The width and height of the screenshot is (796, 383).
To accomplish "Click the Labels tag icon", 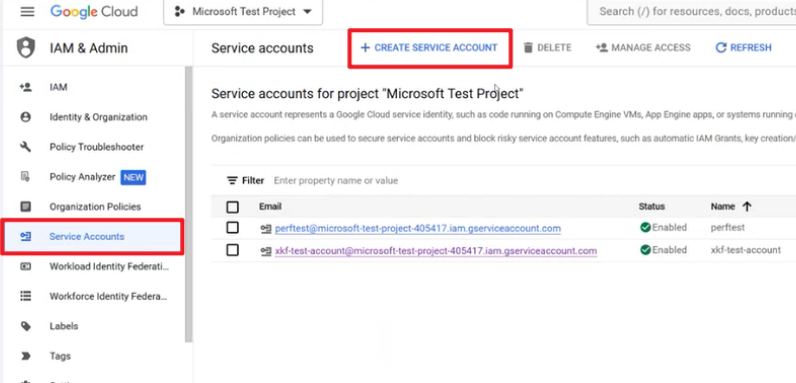I will tap(25, 326).
